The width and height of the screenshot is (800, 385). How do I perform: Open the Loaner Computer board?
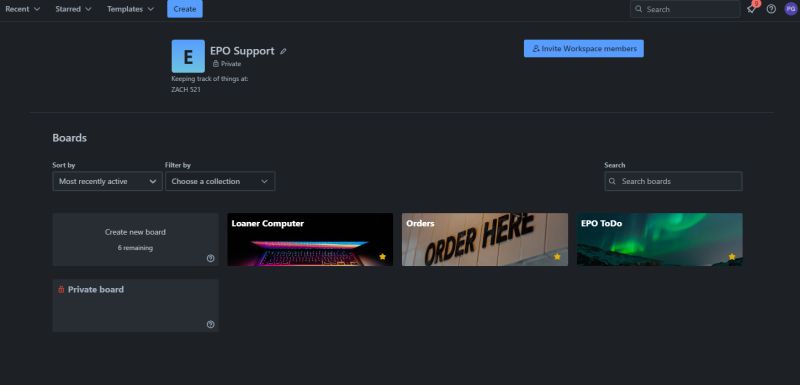coord(310,239)
